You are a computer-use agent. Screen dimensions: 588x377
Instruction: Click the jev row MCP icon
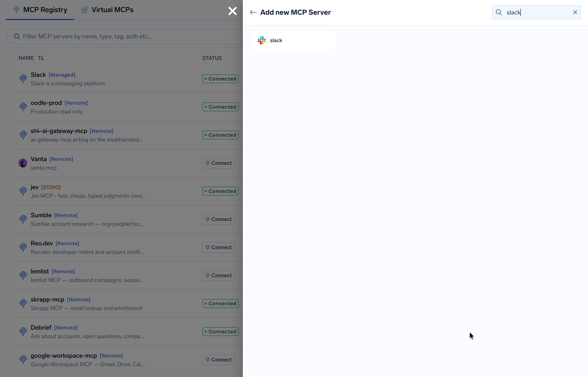[x=23, y=191]
